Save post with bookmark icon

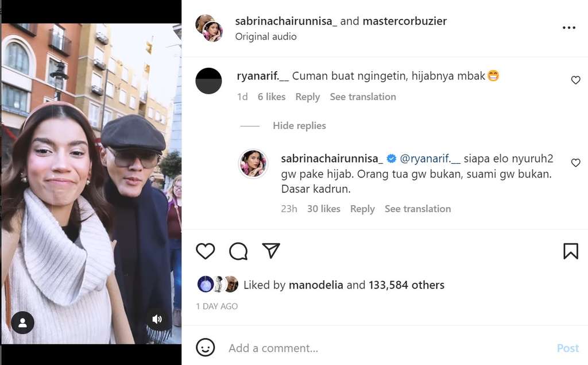pyautogui.click(x=570, y=251)
